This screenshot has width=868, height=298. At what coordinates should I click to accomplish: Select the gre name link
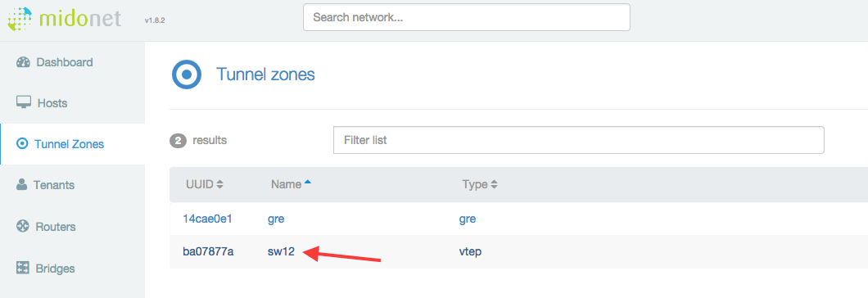(276, 219)
